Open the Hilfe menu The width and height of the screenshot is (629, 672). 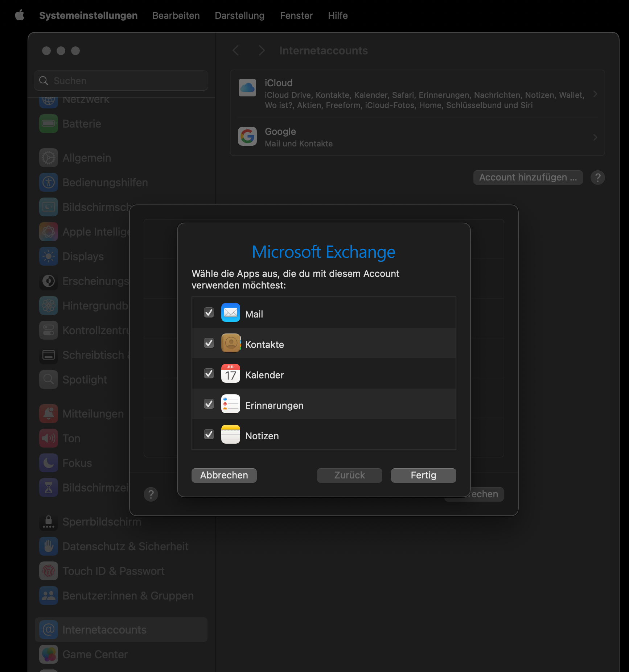[x=338, y=15]
